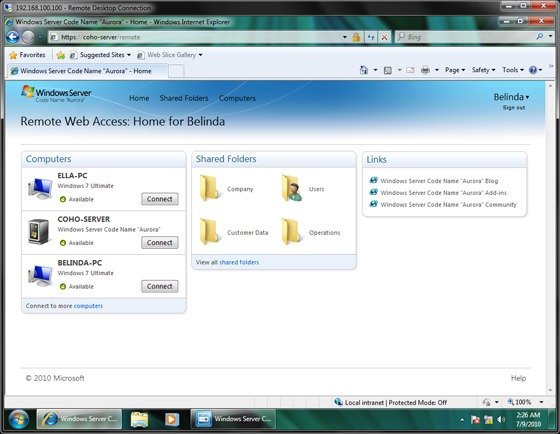Click the COHO-SERVER tower icon
Screen dimensions: 560x434
click(x=39, y=231)
